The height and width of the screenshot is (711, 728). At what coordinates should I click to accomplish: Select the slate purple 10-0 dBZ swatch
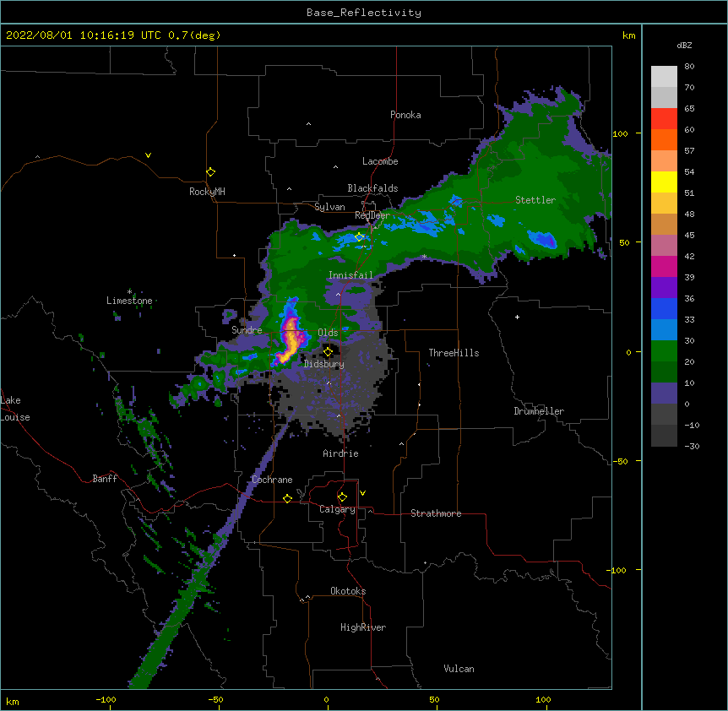[x=664, y=393]
